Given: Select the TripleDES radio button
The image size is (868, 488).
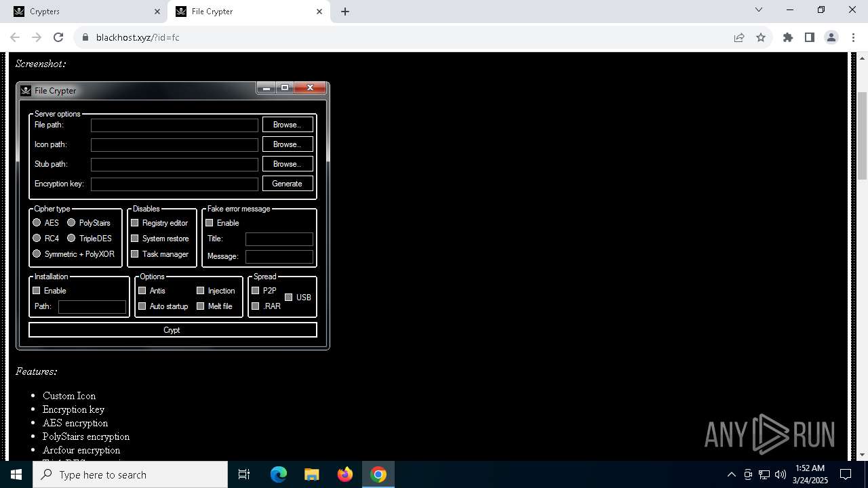Looking at the screenshot, I should coord(71,238).
